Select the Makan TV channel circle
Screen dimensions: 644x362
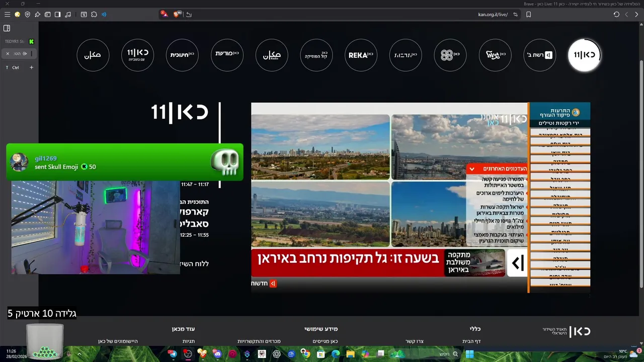[x=93, y=55]
